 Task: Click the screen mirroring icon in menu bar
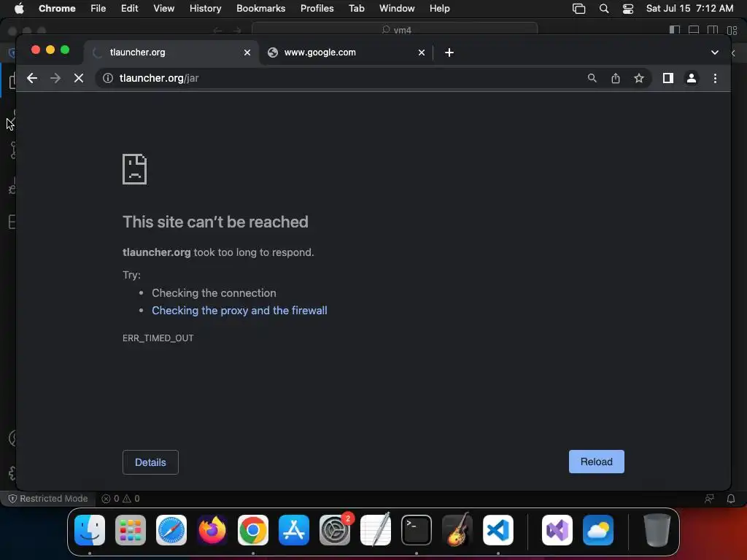(x=578, y=9)
